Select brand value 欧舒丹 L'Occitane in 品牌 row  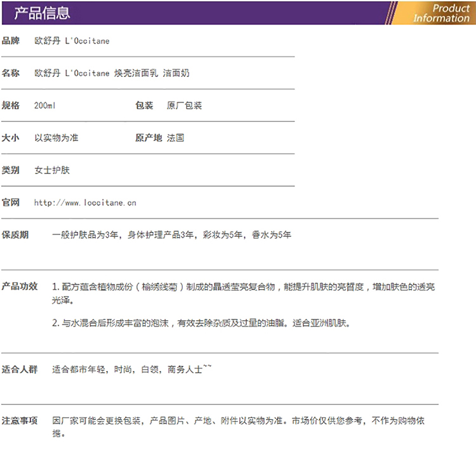pos(72,41)
